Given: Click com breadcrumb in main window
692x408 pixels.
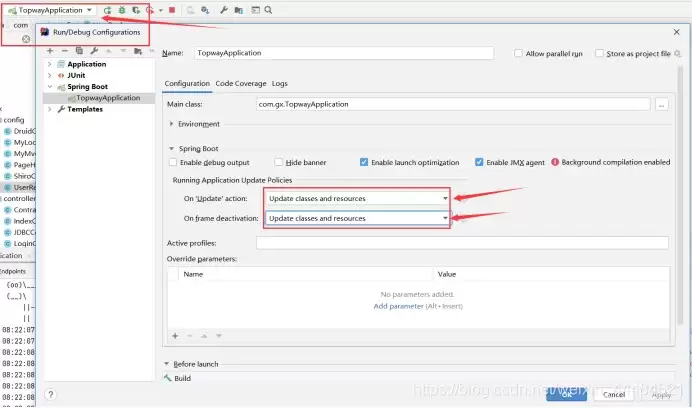Looking at the screenshot, I should pyautogui.click(x=20, y=25).
